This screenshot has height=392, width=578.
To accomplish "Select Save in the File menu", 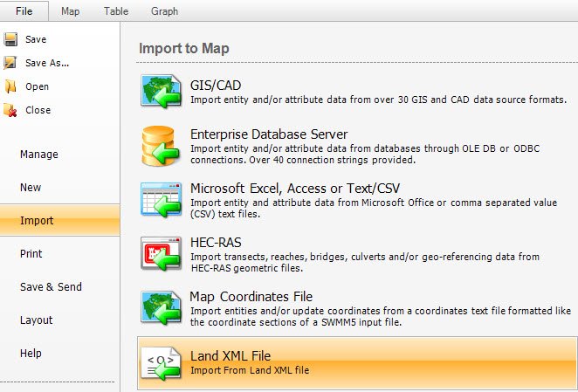I will click(36, 39).
